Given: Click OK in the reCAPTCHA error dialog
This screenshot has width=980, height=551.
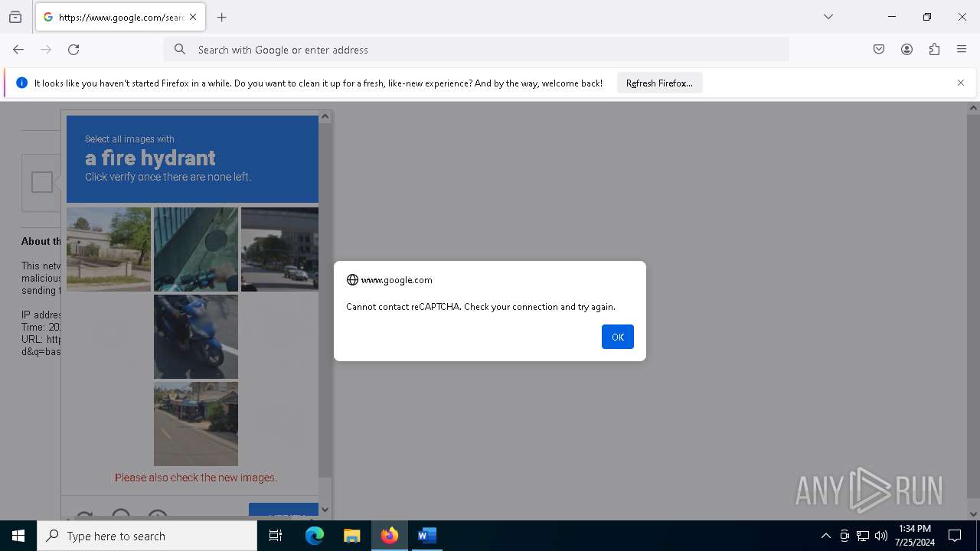Looking at the screenshot, I should pos(617,337).
